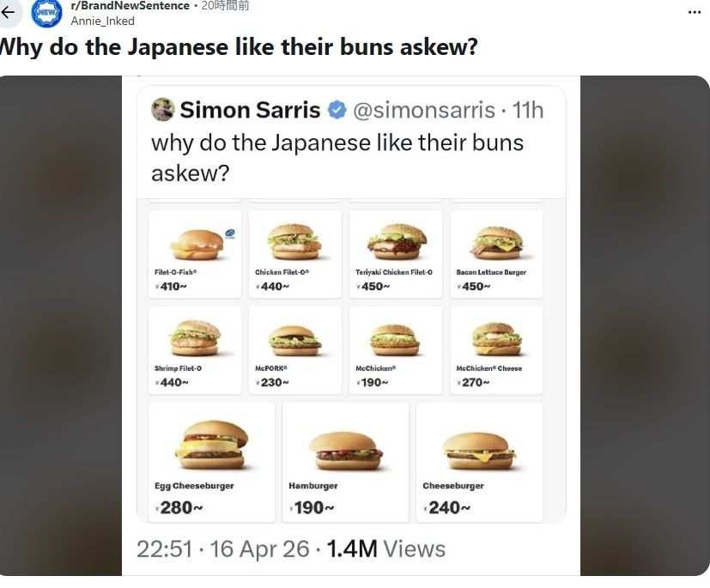This screenshot has height=588, width=710.
Task: Select the Teriyaki Chicken Filet-O image
Action: click(395, 241)
